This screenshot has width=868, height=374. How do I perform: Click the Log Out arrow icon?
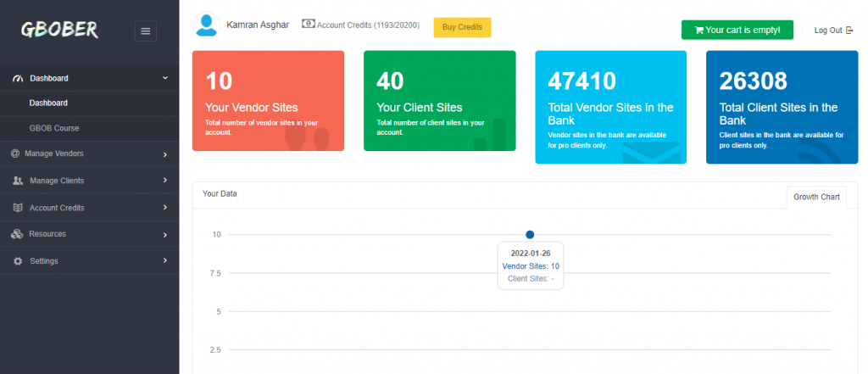tap(849, 31)
